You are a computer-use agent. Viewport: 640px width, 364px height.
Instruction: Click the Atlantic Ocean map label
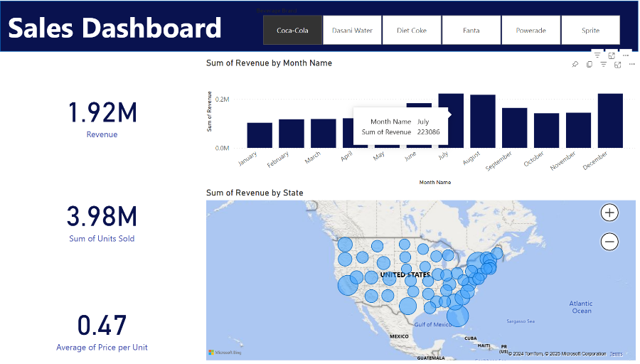(581, 307)
